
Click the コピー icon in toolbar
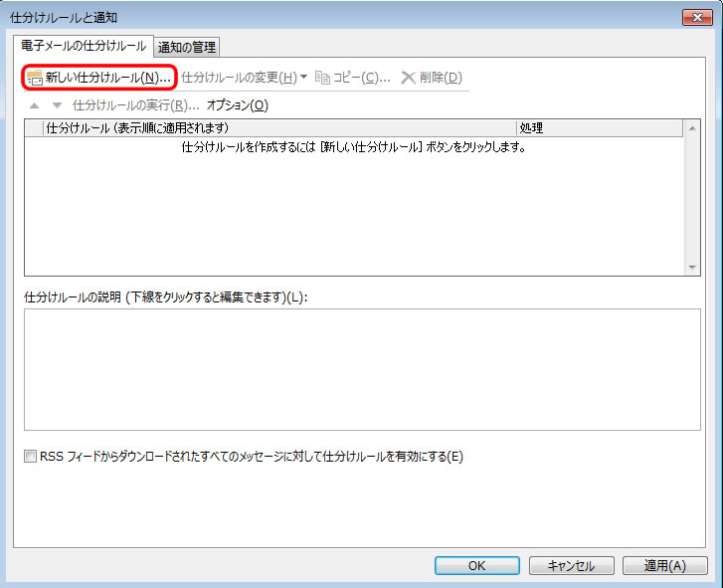coord(322,78)
